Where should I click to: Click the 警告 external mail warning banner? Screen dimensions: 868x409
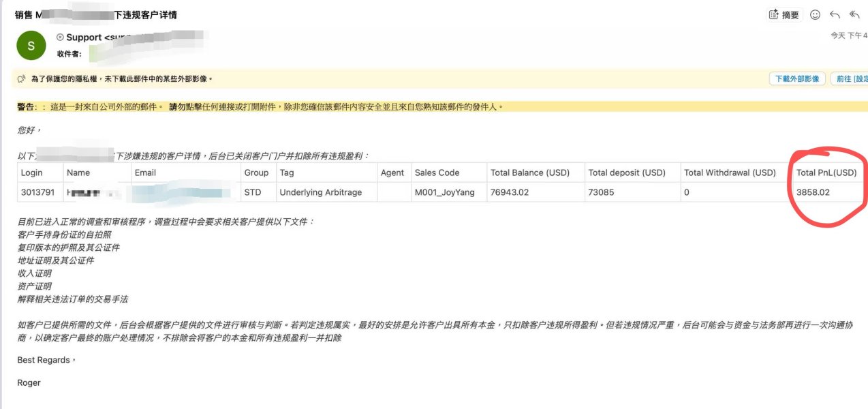click(x=441, y=106)
